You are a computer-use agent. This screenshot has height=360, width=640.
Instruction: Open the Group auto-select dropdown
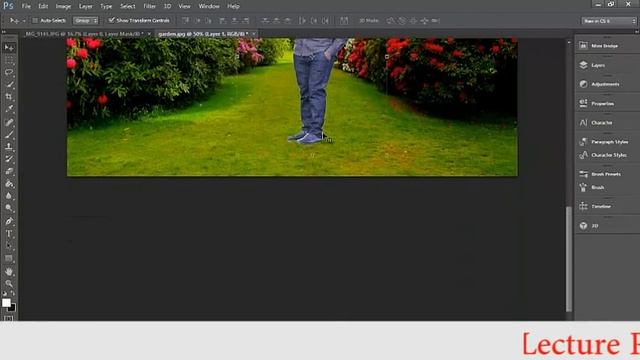click(86, 20)
